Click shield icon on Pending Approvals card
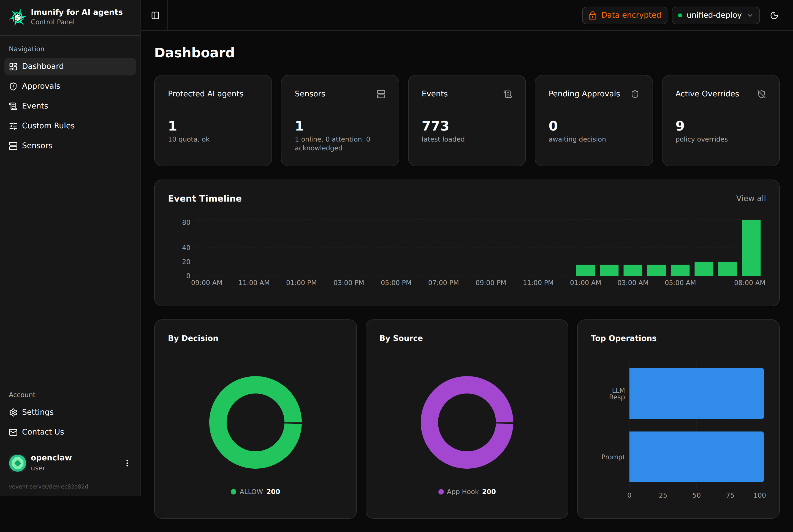The image size is (793, 532). pos(635,94)
